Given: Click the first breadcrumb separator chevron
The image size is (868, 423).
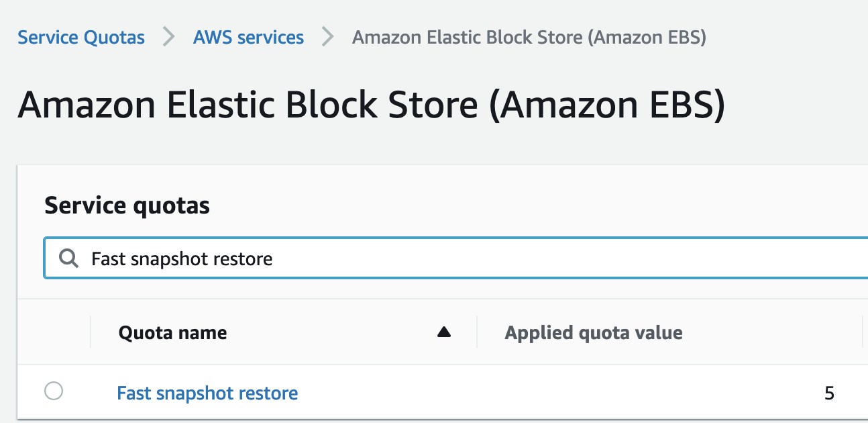Looking at the screenshot, I should coord(168,37).
